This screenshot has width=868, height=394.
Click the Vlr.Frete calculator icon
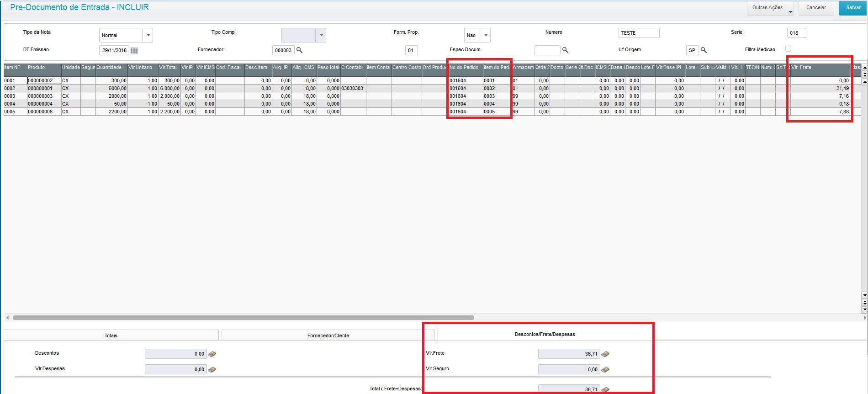pos(605,354)
